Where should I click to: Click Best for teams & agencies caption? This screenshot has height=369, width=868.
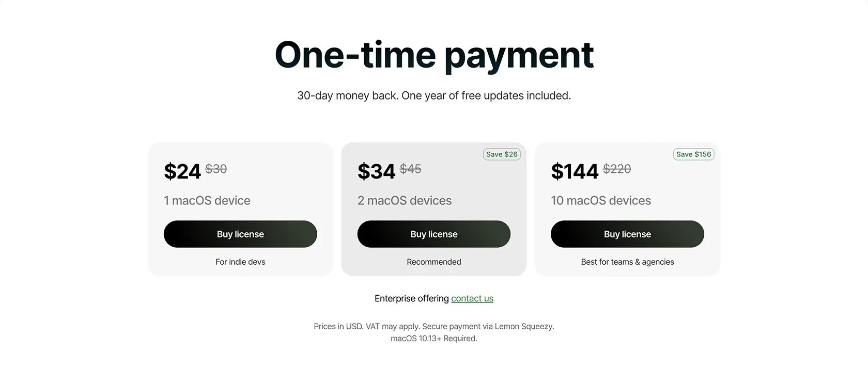tap(627, 262)
